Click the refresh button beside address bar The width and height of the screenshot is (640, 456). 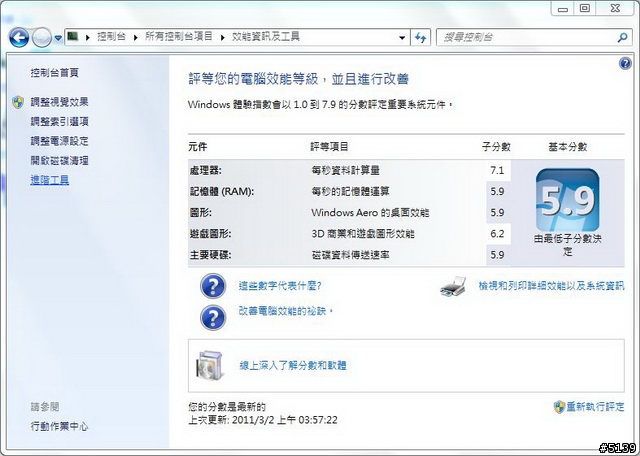click(x=420, y=38)
